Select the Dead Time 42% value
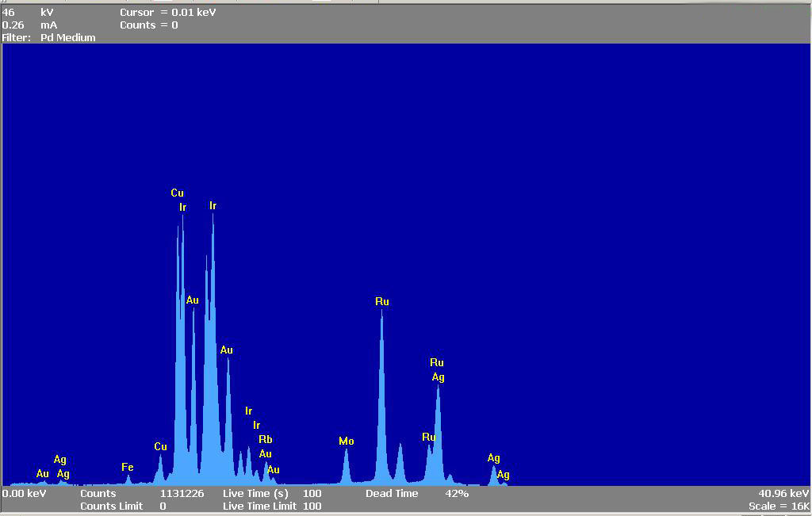The image size is (812, 516). [457, 494]
